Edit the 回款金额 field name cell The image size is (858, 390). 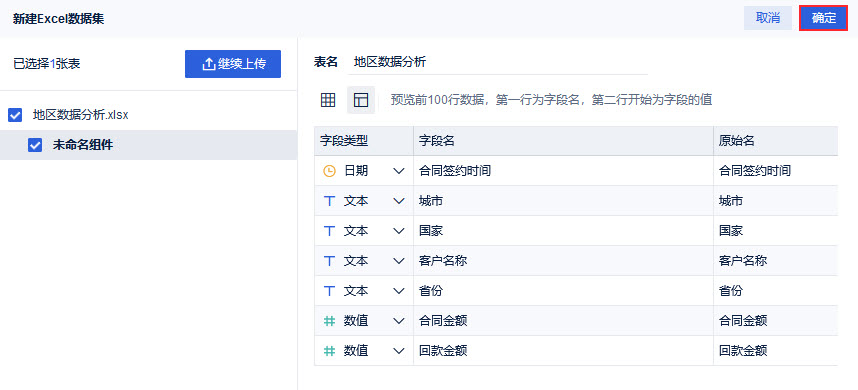(x=563, y=351)
